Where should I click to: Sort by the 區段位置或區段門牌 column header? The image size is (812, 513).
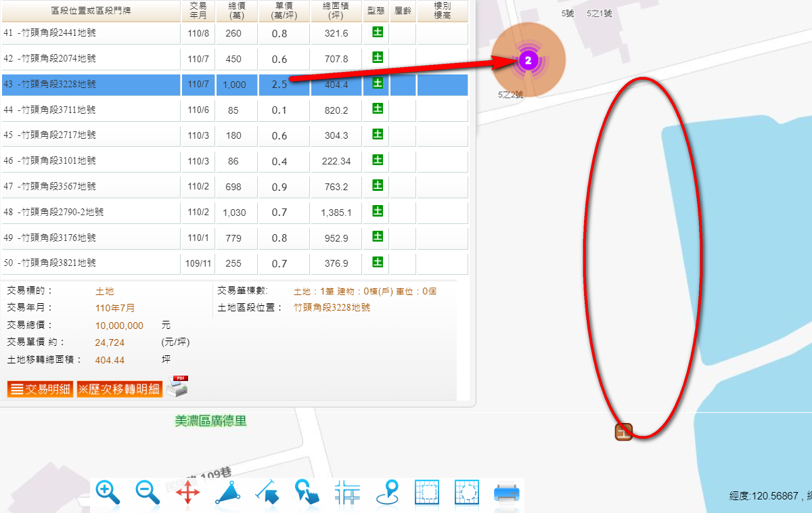pyautogui.click(x=91, y=11)
